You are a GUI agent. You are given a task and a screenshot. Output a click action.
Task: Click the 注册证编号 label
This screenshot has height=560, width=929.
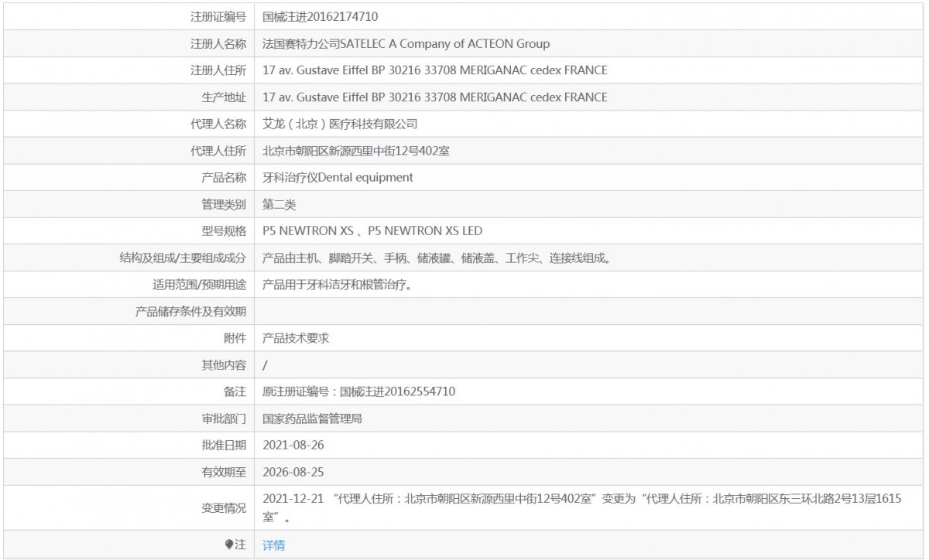point(218,16)
